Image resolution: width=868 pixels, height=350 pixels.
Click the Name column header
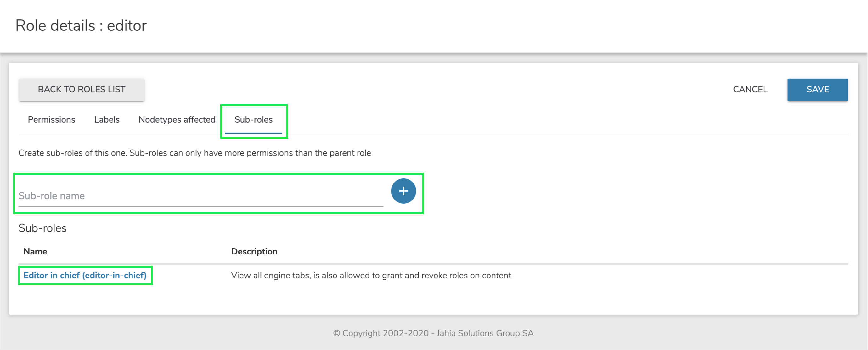35,251
